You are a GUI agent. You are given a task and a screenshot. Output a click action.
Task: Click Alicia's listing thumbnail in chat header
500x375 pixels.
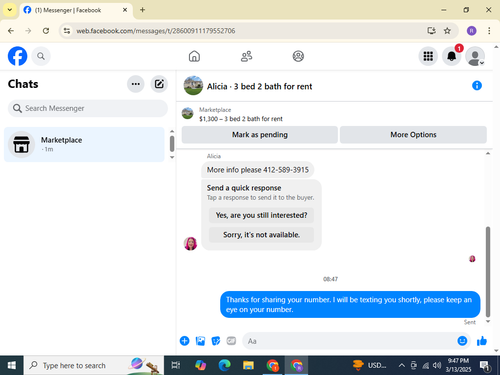point(193,86)
